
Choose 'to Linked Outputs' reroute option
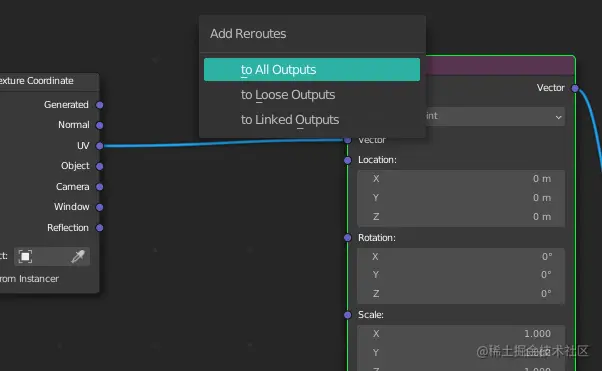coord(312,119)
